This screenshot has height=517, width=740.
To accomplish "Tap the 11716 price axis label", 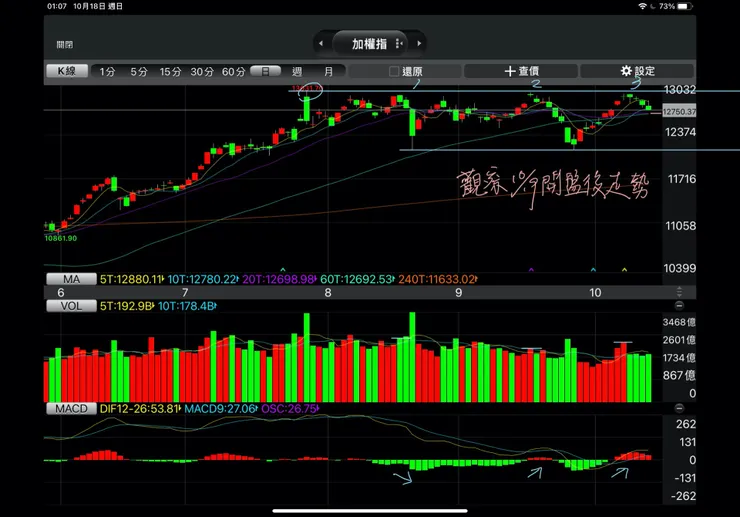I will point(681,179).
